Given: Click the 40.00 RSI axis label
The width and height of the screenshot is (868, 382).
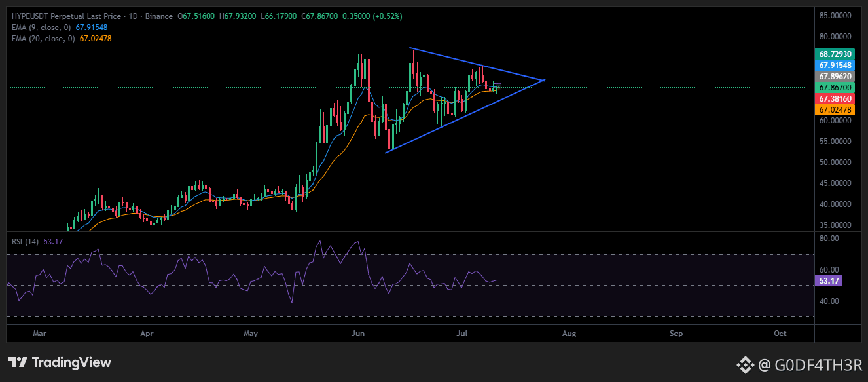Looking at the screenshot, I should (829, 301).
